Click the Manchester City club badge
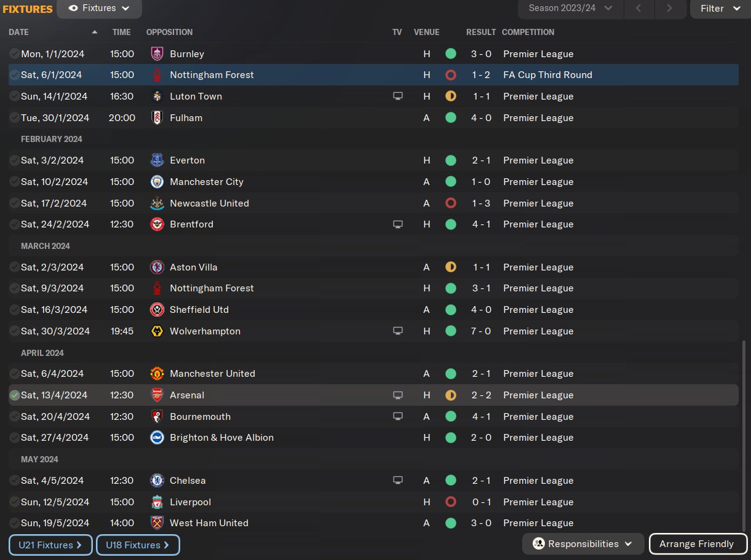 point(157,182)
